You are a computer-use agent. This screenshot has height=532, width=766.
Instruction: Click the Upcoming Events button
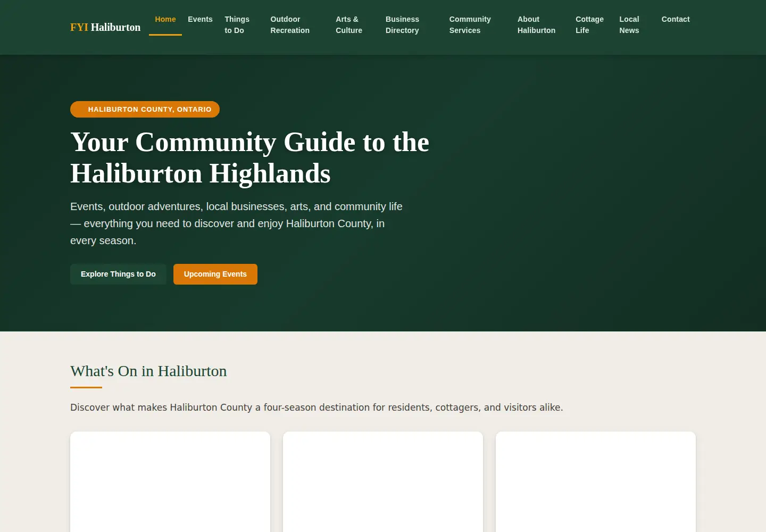pyautogui.click(x=215, y=274)
